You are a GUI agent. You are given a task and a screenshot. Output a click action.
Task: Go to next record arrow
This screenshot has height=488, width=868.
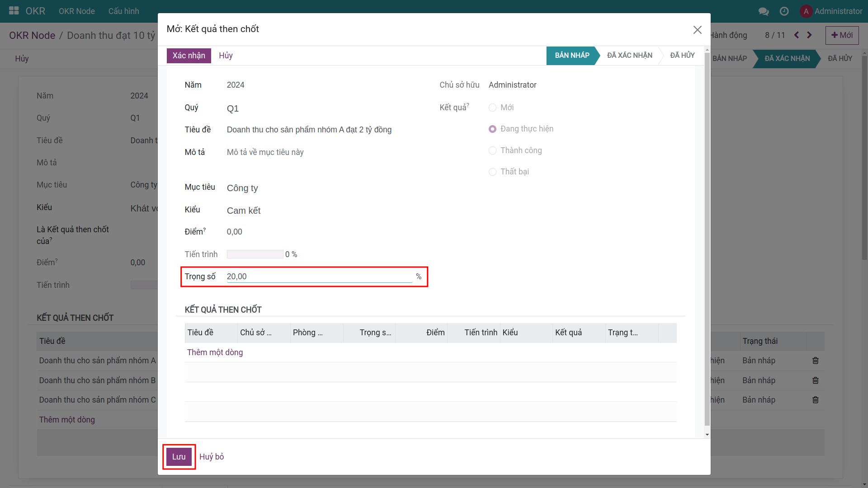click(x=809, y=35)
